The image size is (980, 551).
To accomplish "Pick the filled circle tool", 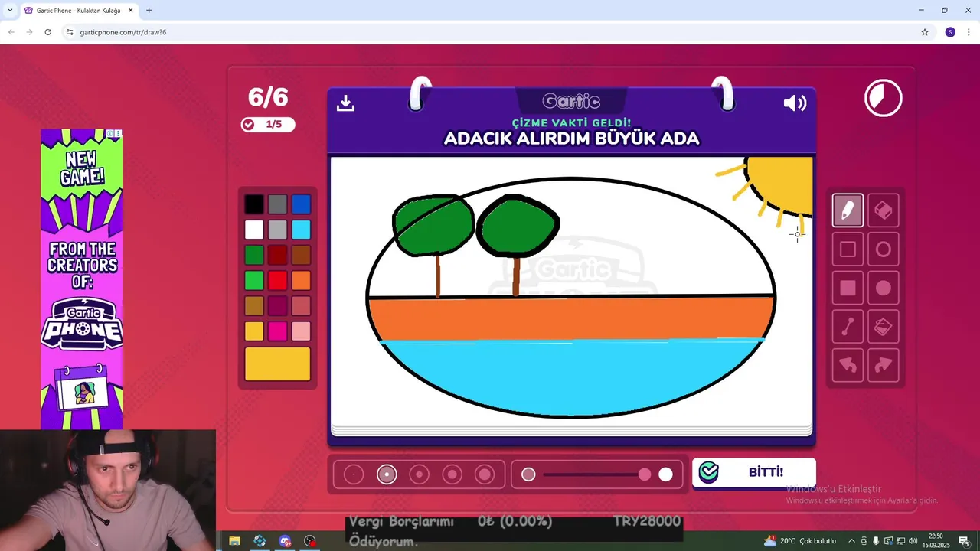I will 883,288.
